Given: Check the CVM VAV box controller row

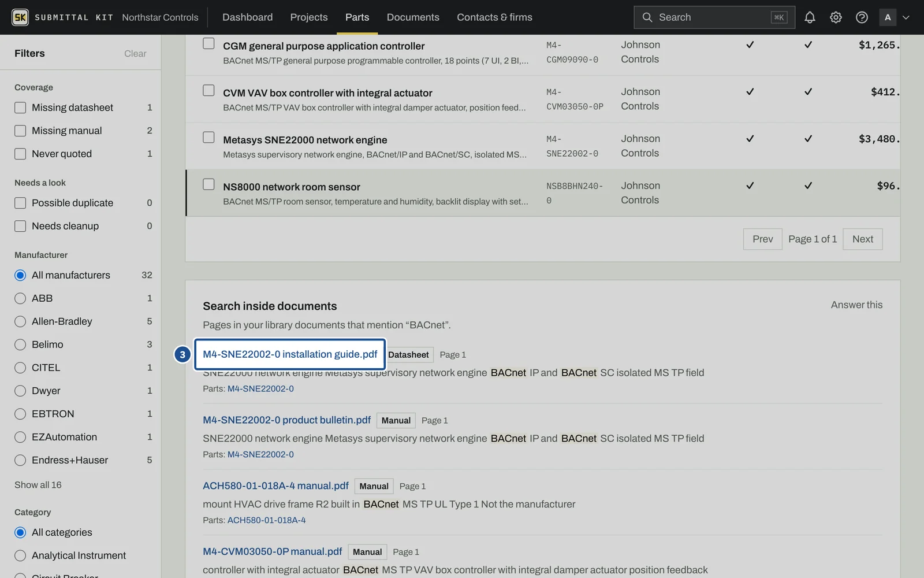Looking at the screenshot, I should (x=208, y=90).
